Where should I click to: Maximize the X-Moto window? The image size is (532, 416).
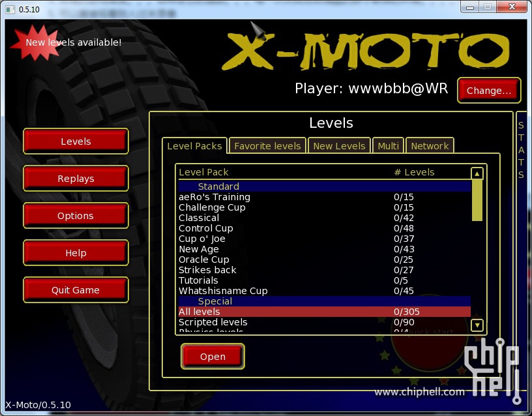(x=488, y=7)
